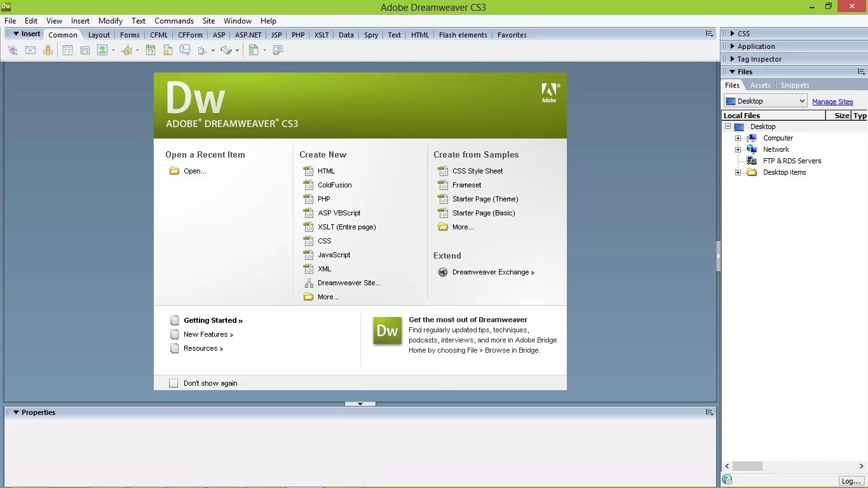Viewport: 868px width, 488px height.
Task: Open Properties panel options menu icon
Action: 709,412
